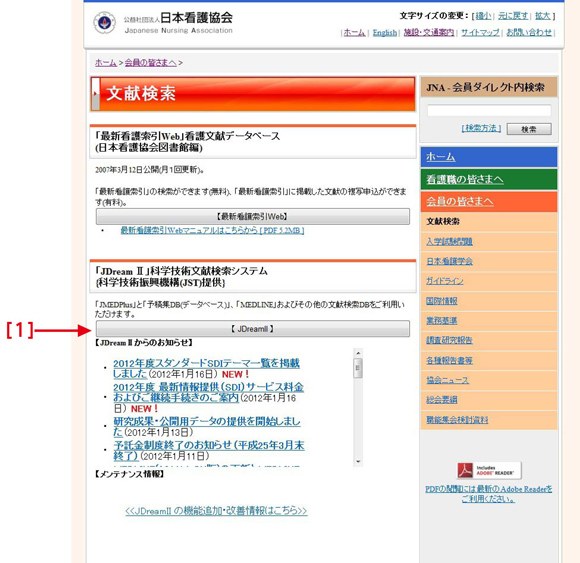580x563 pixels.
Task: Open 看護職の皆さまへ green sidebar menu
Action: click(x=489, y=179)
